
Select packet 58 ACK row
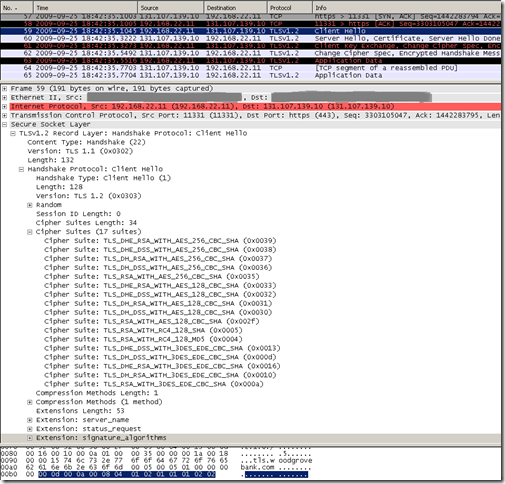[251, 24]
